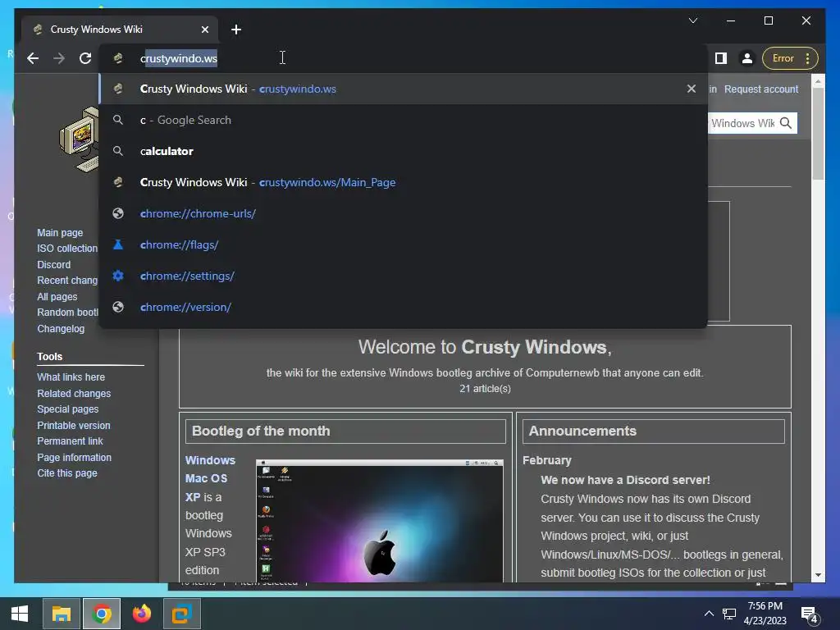
Task: Open the Windows Mac OS XP article link
Action: 210,478
